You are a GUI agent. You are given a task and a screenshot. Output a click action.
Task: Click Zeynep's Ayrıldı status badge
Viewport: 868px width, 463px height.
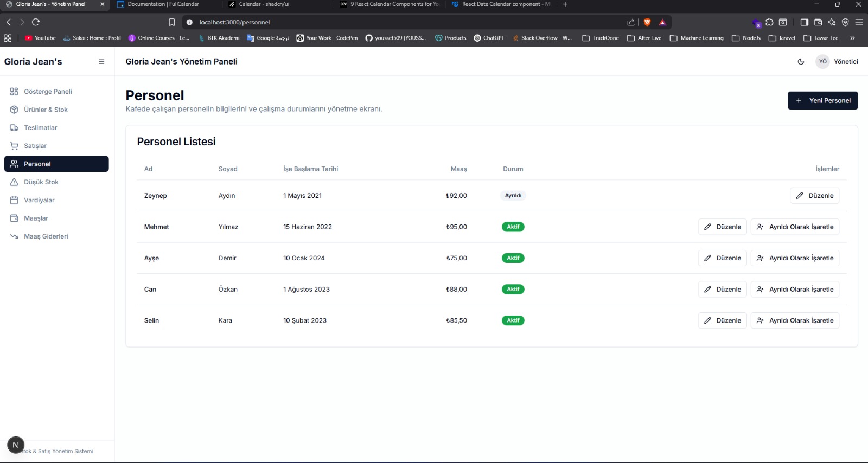click(x=513, y=196)
